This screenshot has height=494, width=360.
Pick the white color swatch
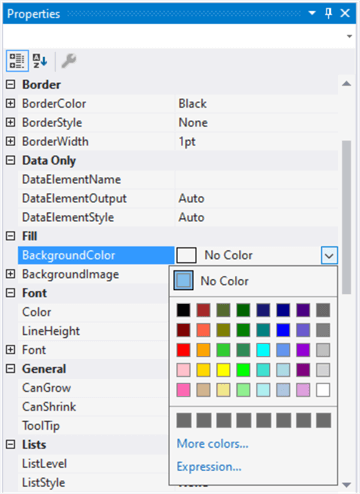pyautogui.click(x=323, y=390)
